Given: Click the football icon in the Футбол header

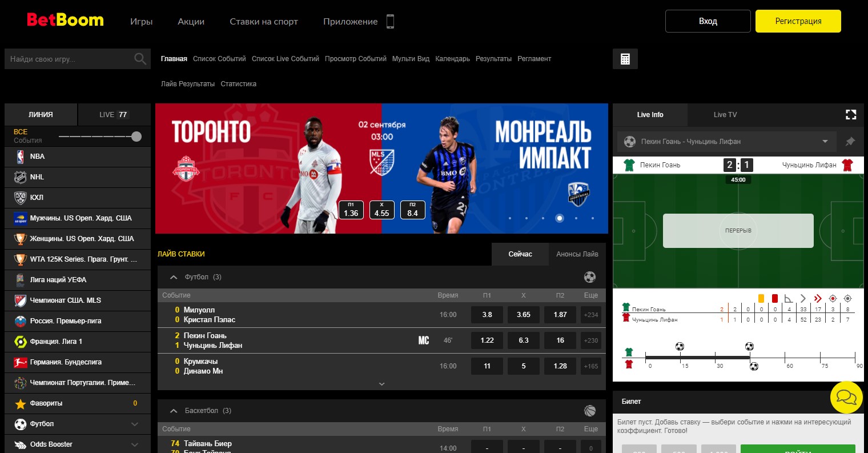Looking at the screenshot, I should tap(590, 277).
